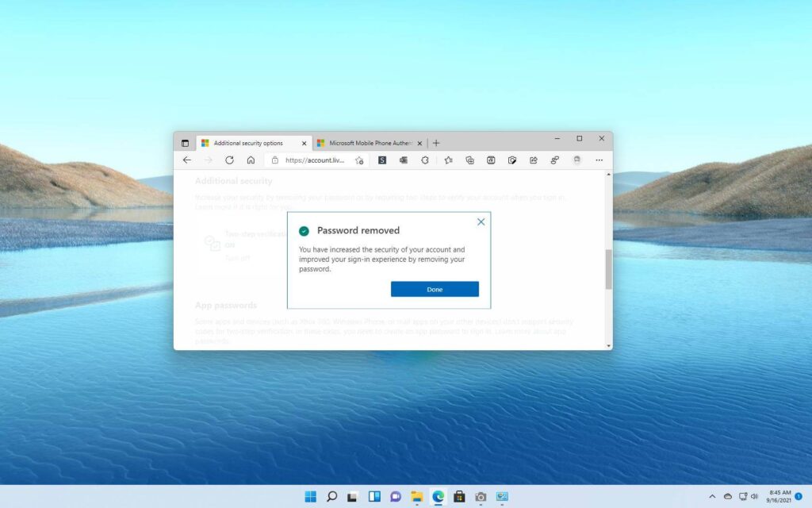Go to the browser home page
812x508 pixels.
[x=251, y=160]
